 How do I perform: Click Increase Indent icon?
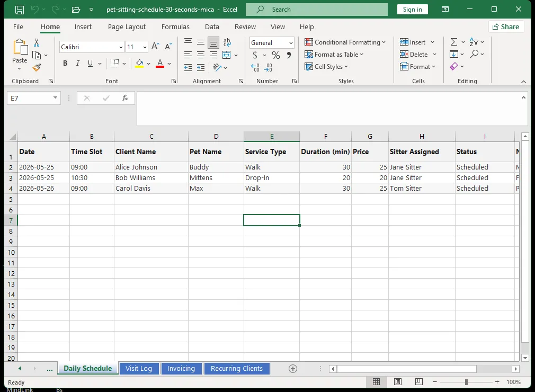201,68
